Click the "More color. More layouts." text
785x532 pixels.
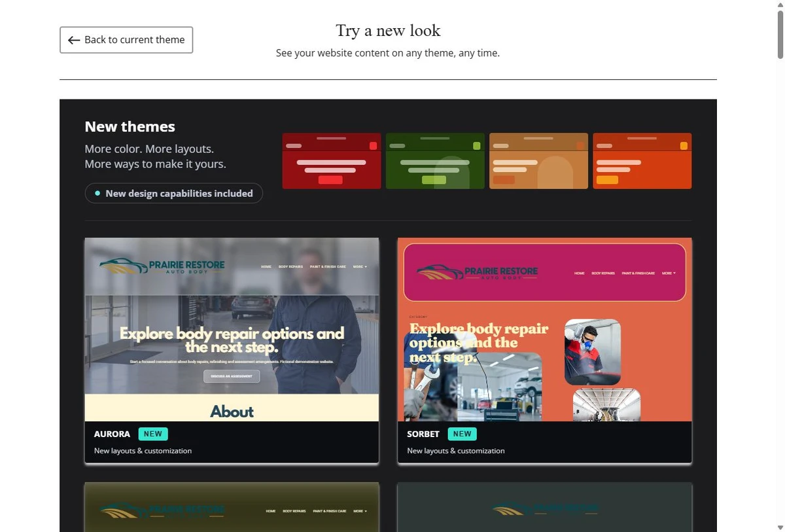click(x=149, y=149)
